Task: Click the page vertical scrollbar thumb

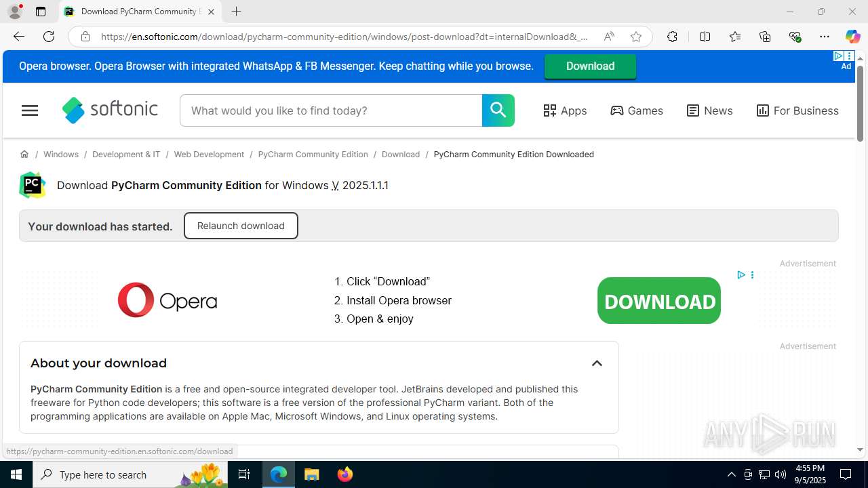Action: (x=860, y=104)
